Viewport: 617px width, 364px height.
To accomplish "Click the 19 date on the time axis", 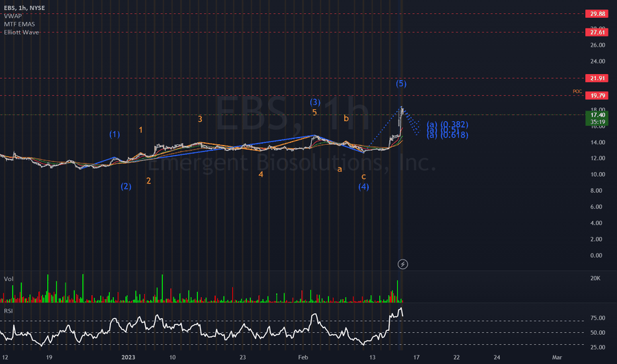I will coord(49,357).
